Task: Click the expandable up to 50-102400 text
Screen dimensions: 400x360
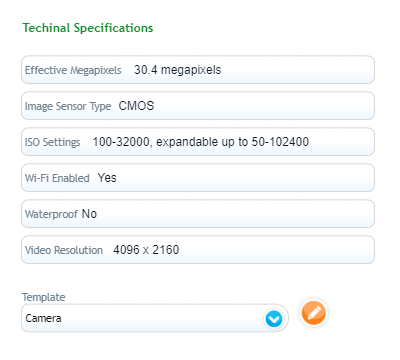Action: (x=232, y=142)
